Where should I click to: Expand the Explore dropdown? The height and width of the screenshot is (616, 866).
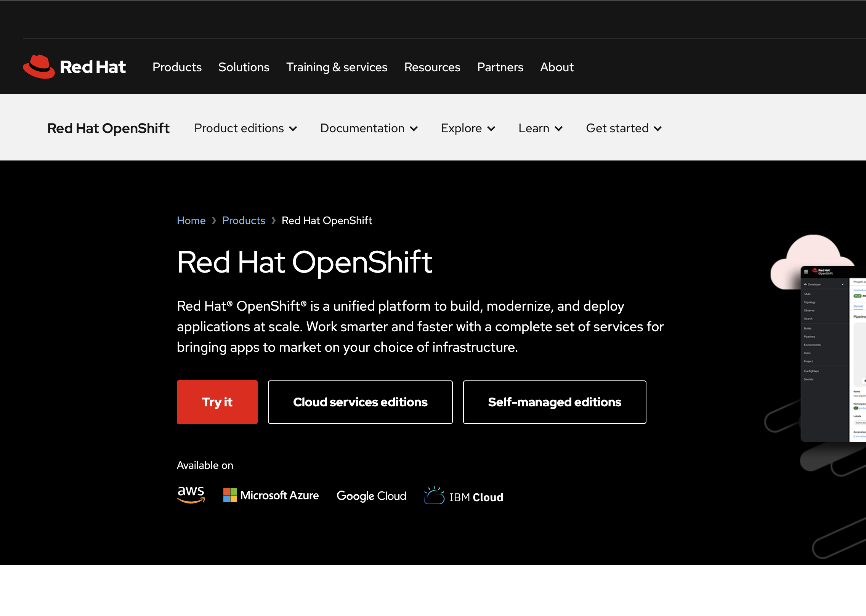tap(467, 127)
